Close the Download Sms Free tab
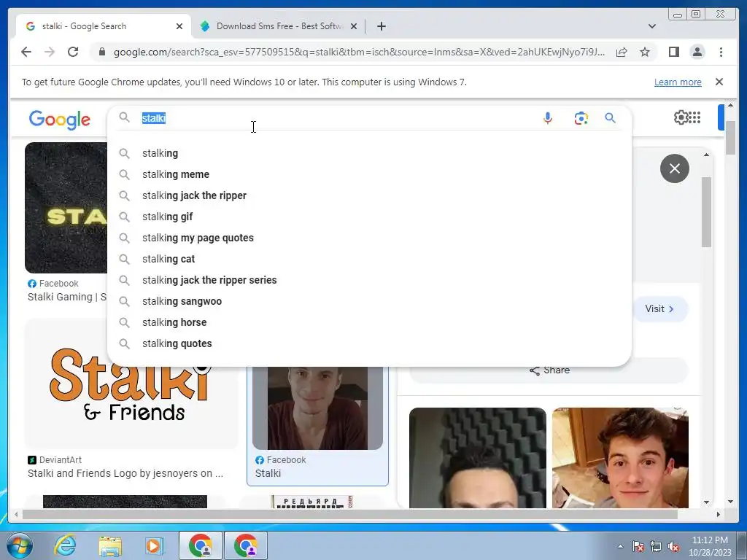This screenshot has width=747, height=560. pos(354,26)
